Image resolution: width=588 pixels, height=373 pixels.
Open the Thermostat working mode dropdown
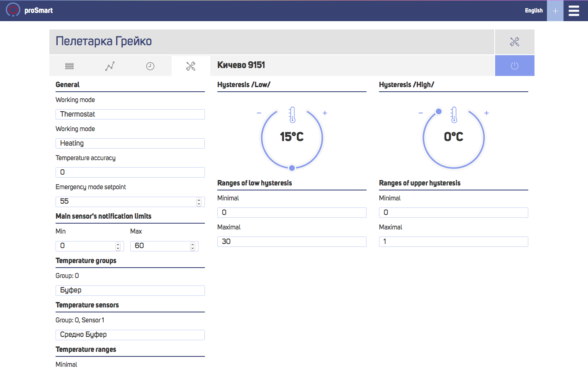[130, 115]
